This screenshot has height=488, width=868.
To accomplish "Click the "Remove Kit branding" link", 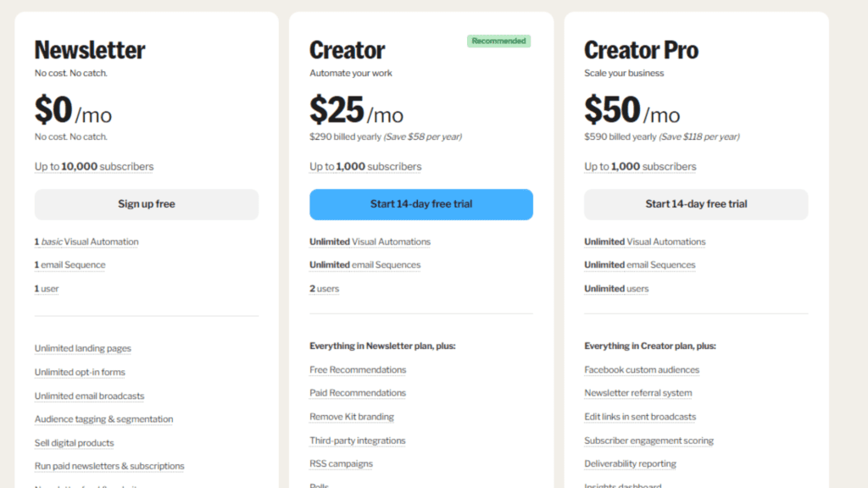I will click(x=352, y=417).
